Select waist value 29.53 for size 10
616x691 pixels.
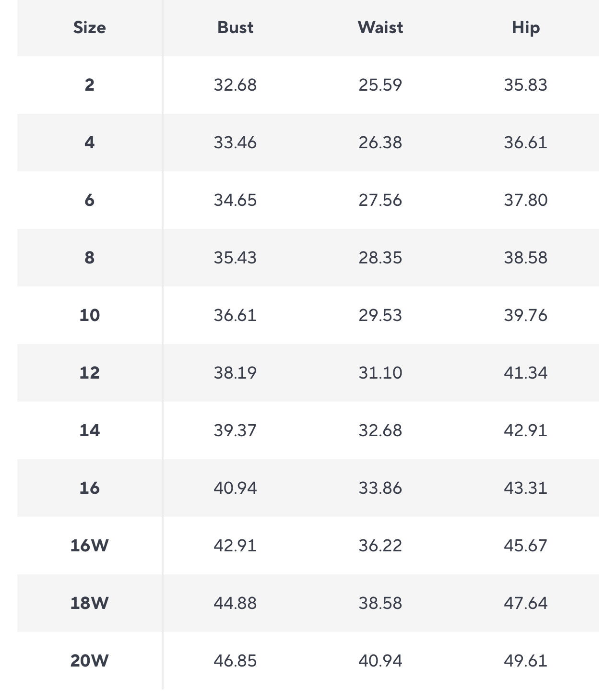tap(380, 315)
